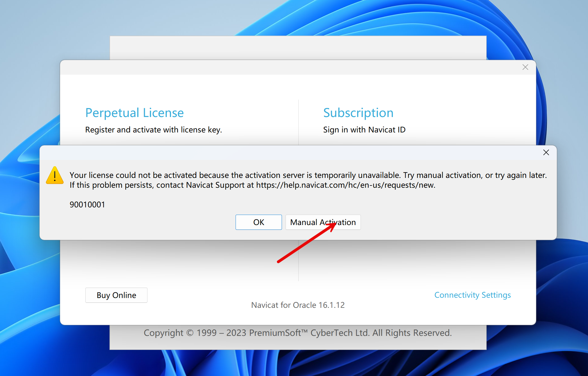Viewport: 588px width, 376px height.
Task: Close the Navicat registration window
Action: click(x=525, y=67)
